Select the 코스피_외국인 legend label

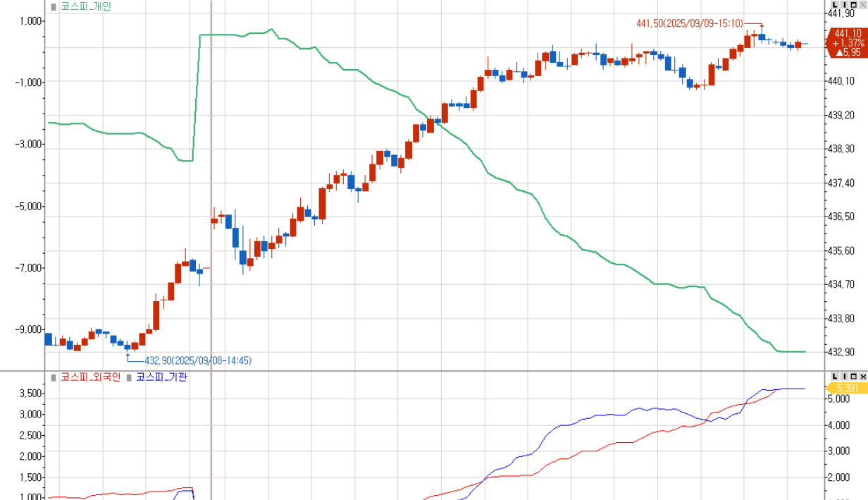coord(90,377)
